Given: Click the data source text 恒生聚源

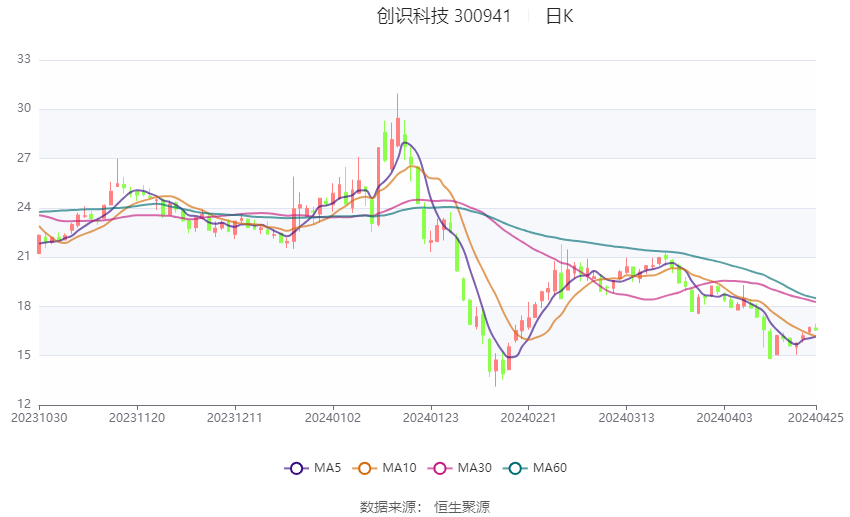Looking at the screenshot, I should coord(462,507).
